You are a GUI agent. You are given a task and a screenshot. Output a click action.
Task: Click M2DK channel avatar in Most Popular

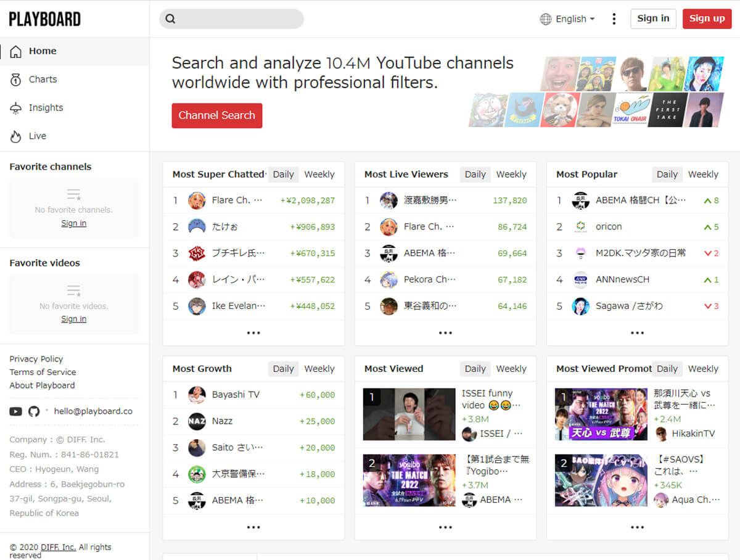click(581, 253)
